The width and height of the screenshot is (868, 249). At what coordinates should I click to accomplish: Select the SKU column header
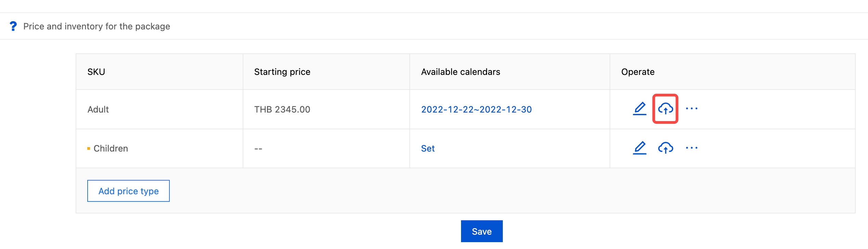pos(96,72)
